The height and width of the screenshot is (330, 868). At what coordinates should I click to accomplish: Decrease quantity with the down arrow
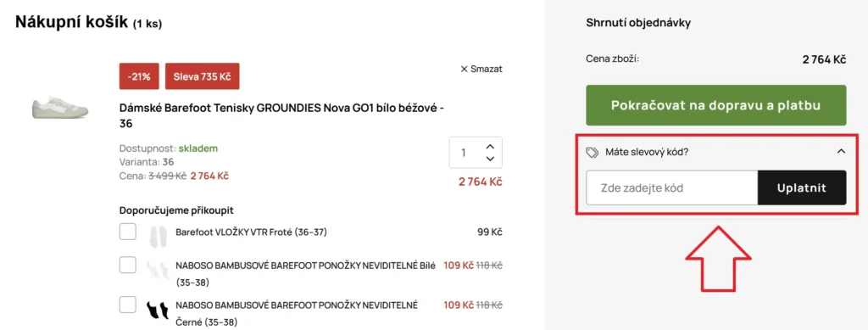(x=489, y=159)
